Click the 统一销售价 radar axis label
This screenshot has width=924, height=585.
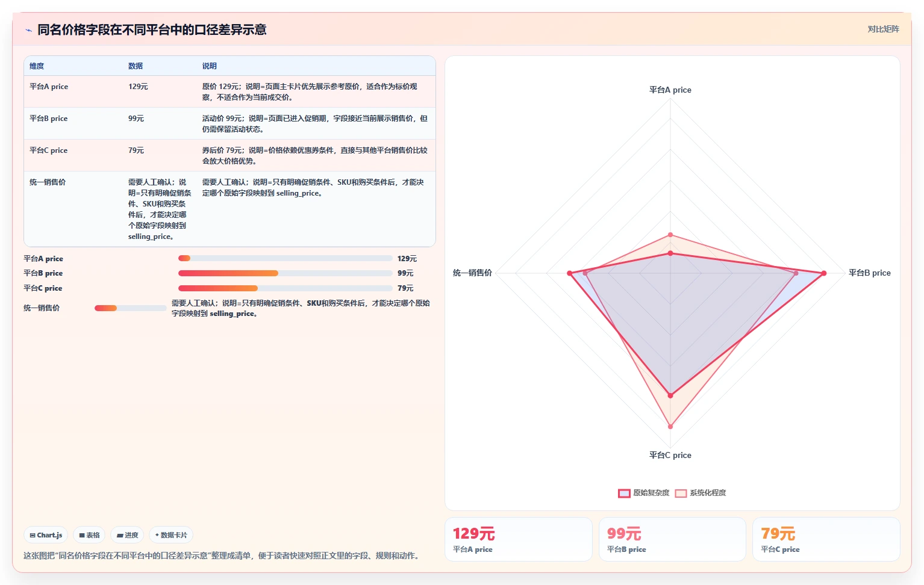tap(472, 273)
